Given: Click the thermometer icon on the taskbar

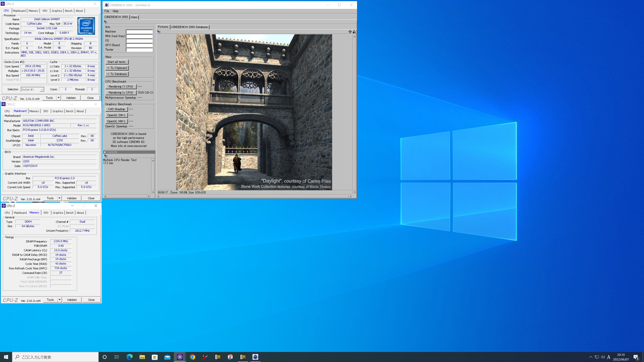Looking at the screenshot, I should coord(230,357).
